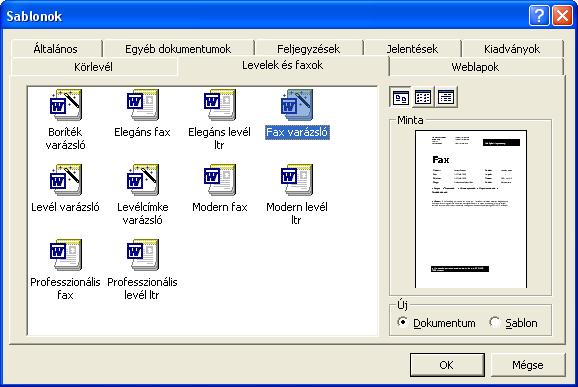
Task: Open the Általános tab
Action: (x=56, y=49)
